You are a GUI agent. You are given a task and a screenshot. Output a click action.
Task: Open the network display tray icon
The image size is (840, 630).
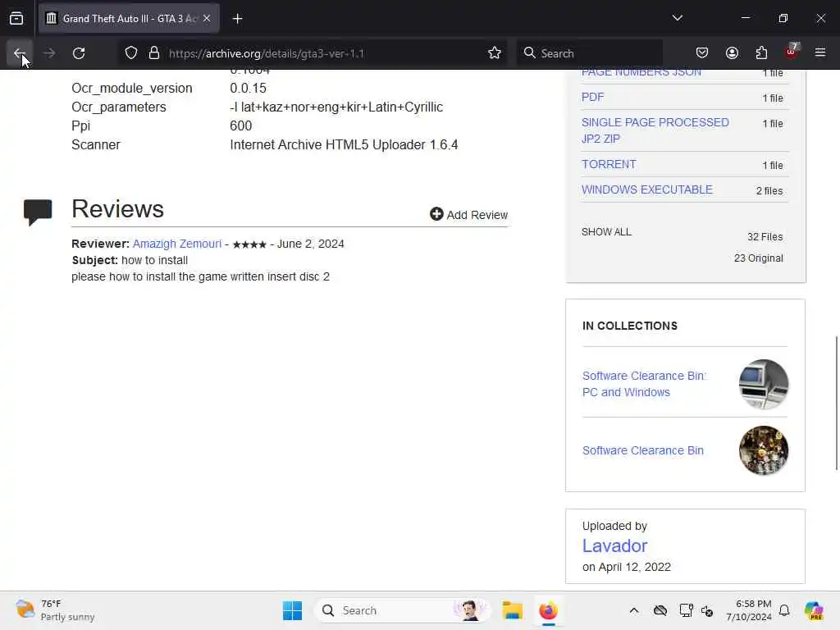(686, 610)
